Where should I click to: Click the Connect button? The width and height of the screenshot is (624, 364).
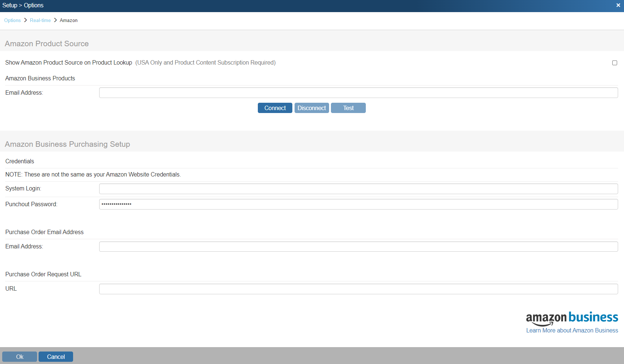[275, 108]
